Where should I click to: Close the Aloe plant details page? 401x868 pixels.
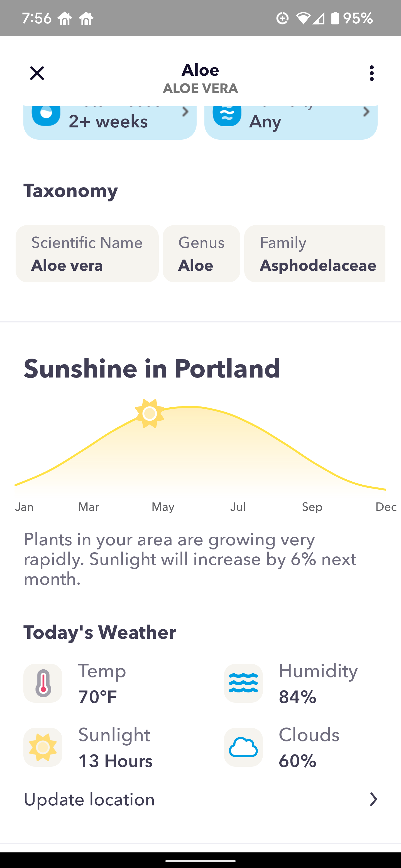pos(37,73)
